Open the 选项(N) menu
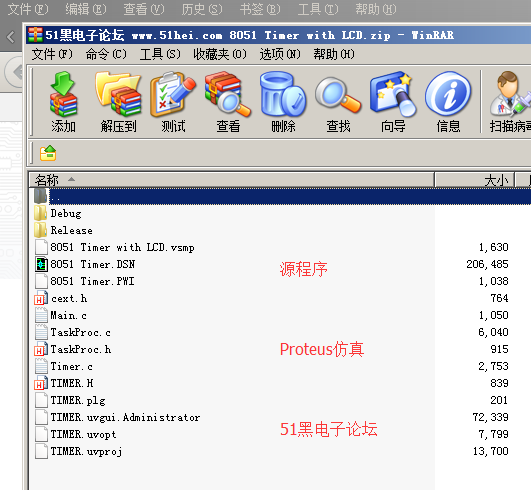This screenshot has width=531, height=490. point(280,54)
